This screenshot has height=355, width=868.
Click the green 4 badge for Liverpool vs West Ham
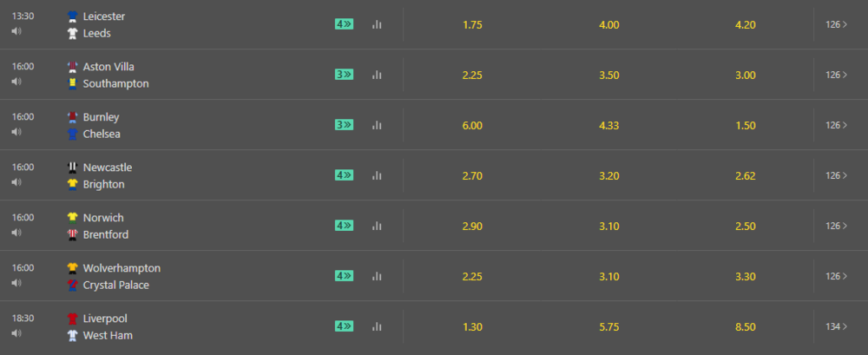pos(344,326)
